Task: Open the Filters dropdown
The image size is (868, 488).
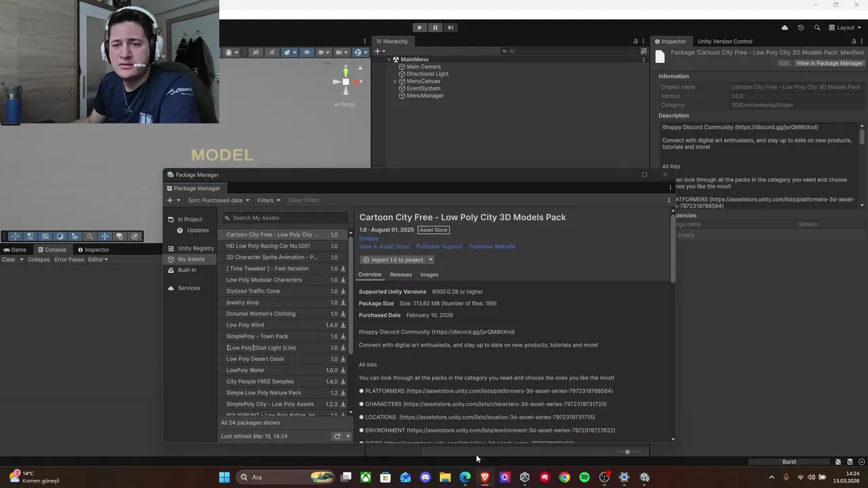Action: click(269, 200)
